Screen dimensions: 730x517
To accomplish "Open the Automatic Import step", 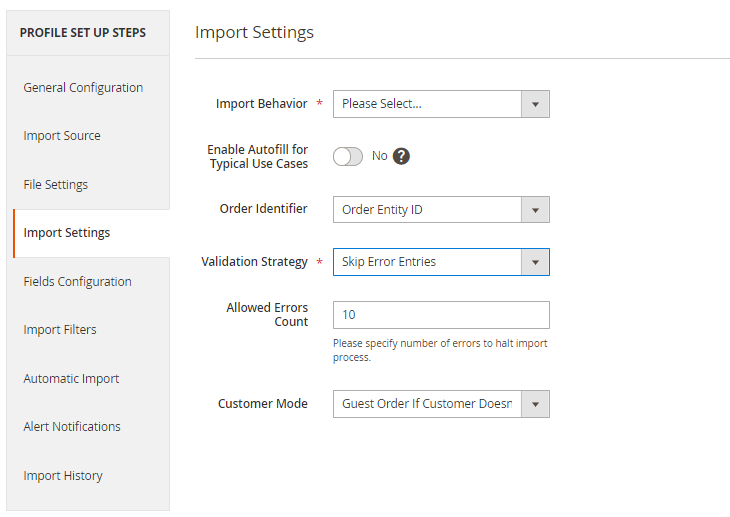I will point(71,378).
